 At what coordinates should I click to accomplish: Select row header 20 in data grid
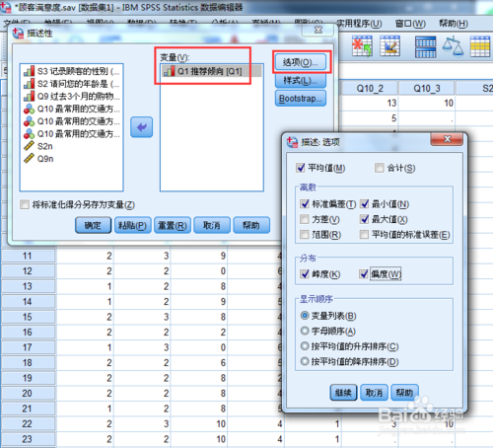coord(28,394)
